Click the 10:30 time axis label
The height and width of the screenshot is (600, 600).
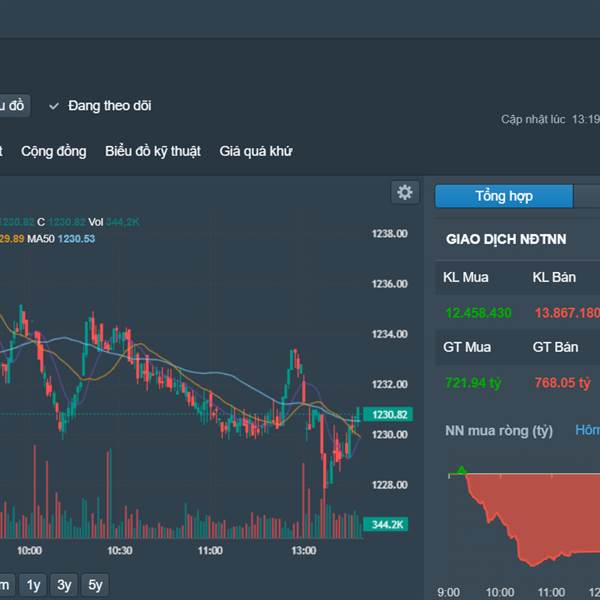coord(120,551)
